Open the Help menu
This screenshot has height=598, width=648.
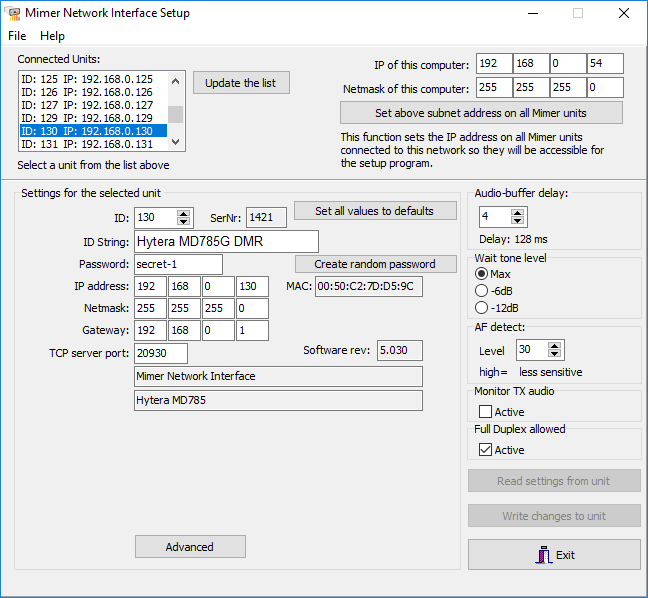click(x=52, y=36)
